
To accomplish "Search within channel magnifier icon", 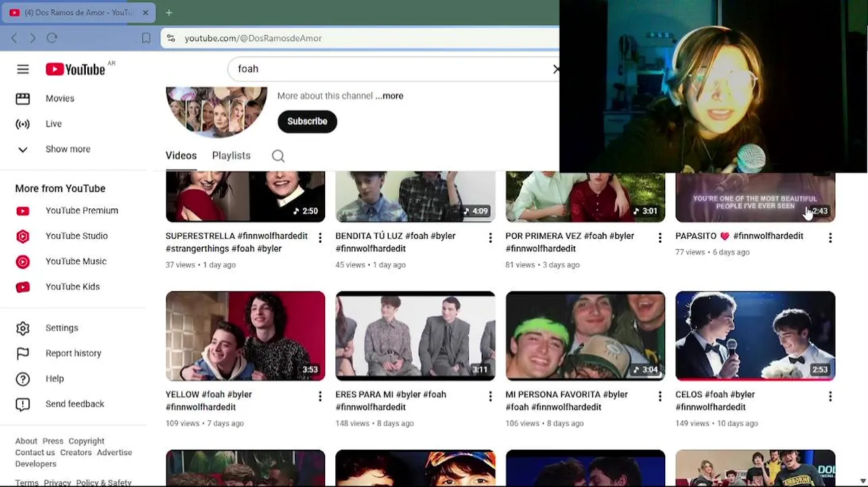I will pos(278,156).
